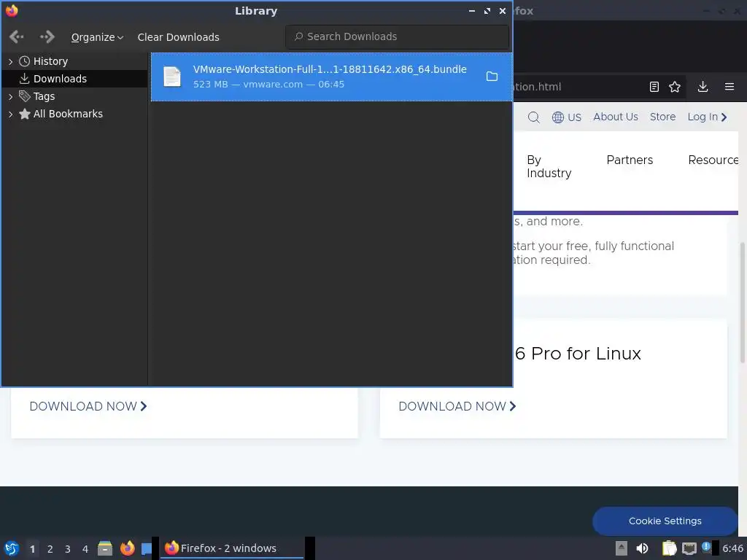Screen dimensions: 747x560
Task: Open the Organize menu
Action: (x=97, y=37)
